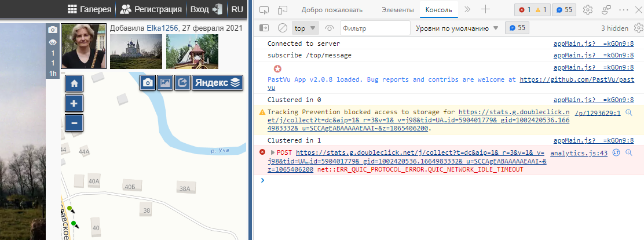Open the Галерея gallery link
Viewport: 644px width, 240px height.
[x=90, y=9]
